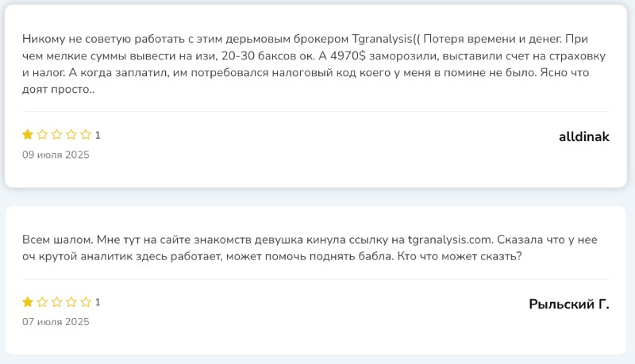Click the second star in Рыльский Г.'s rating
Screen dimensions: 635x364
click(42, 301)
